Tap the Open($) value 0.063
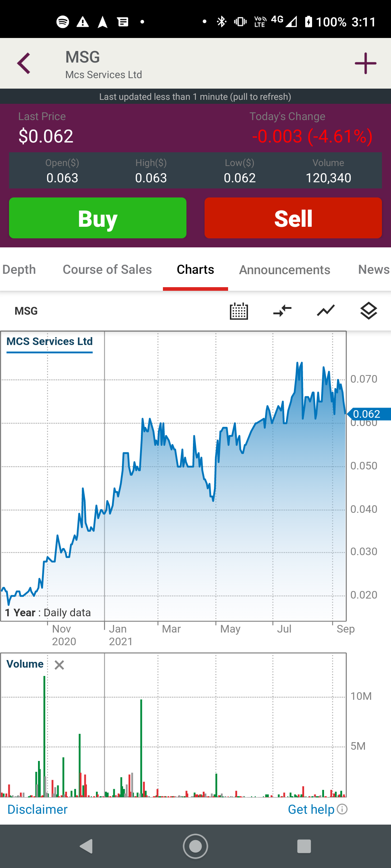 [62, 178]
